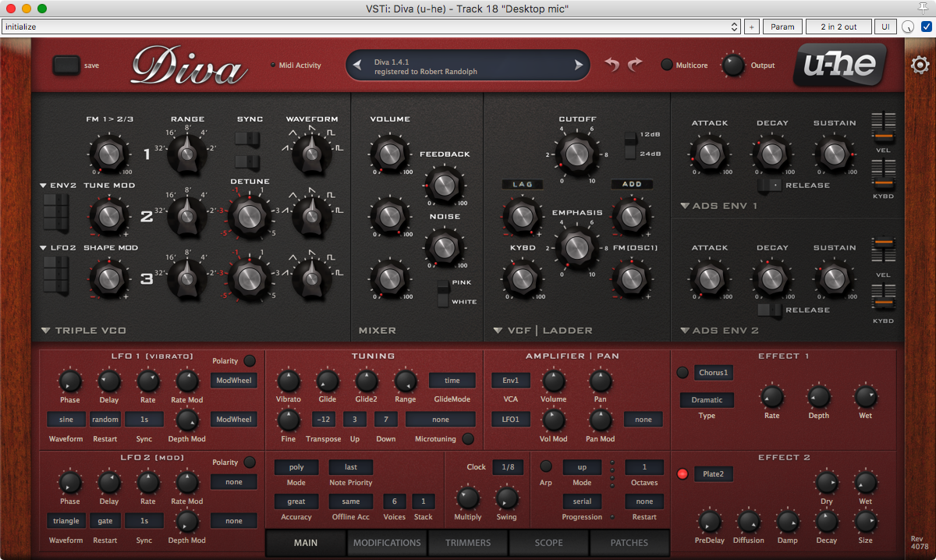Toggle the Multicore switch
Screen dimensions: 936x560
coord(667,65)
